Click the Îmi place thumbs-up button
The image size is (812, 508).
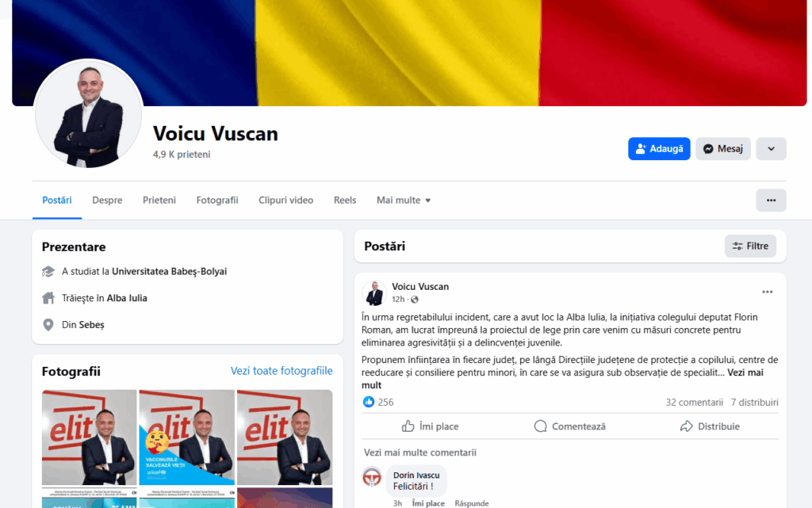coord(431,426)
